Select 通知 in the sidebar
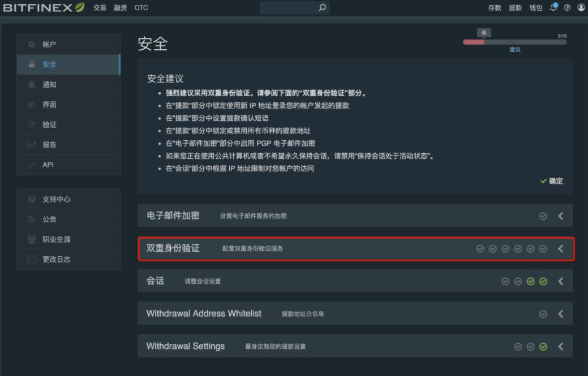Viewport: 588px width, 376px height. 68,85
